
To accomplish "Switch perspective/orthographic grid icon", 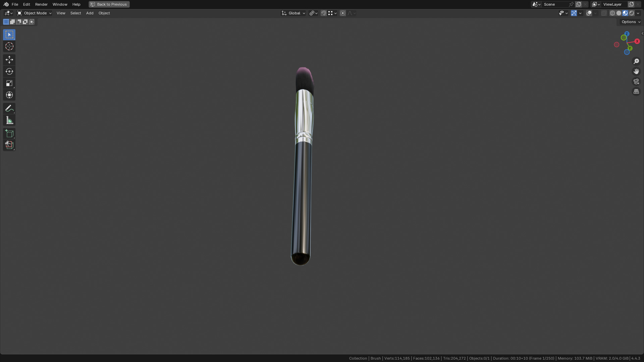I will click(x=636, y=92).
